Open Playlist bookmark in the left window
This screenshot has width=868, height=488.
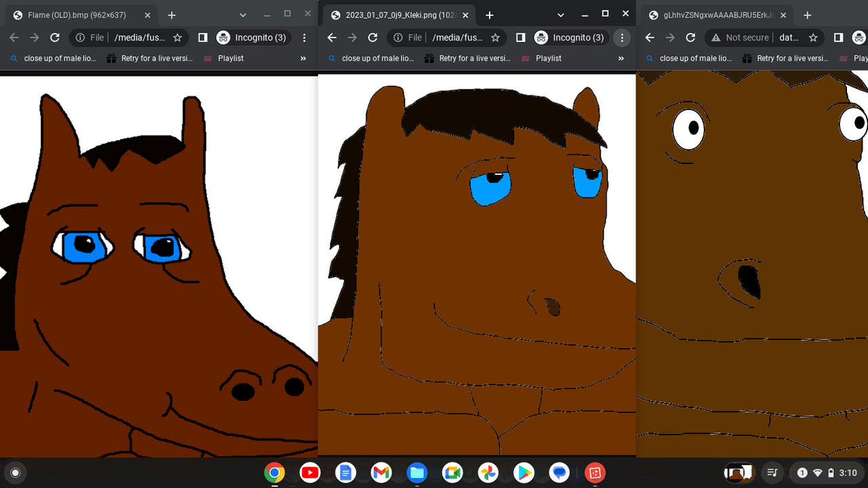222,58
